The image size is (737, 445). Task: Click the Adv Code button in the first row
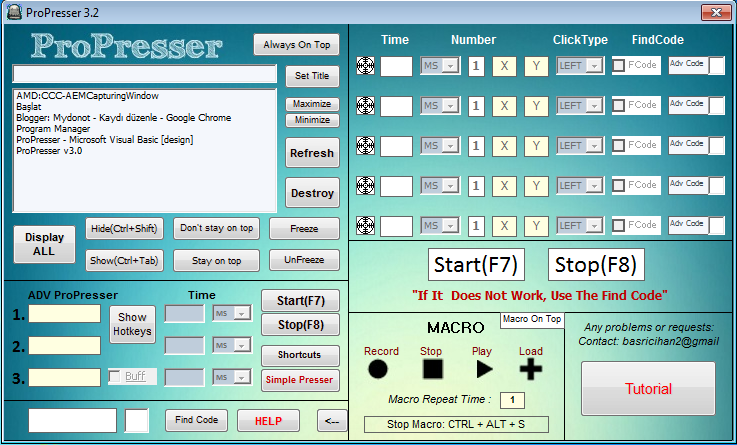688,65
